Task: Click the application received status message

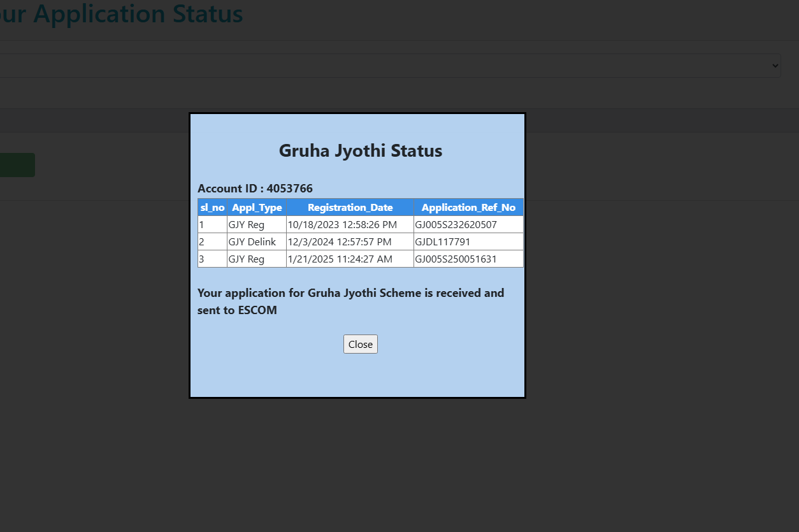Action: 351,302
